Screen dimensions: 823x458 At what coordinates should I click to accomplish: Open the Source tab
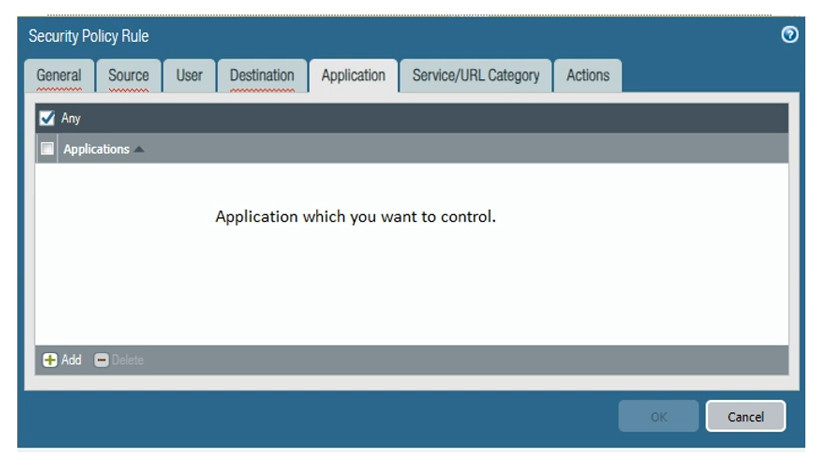tap(129, 76)
